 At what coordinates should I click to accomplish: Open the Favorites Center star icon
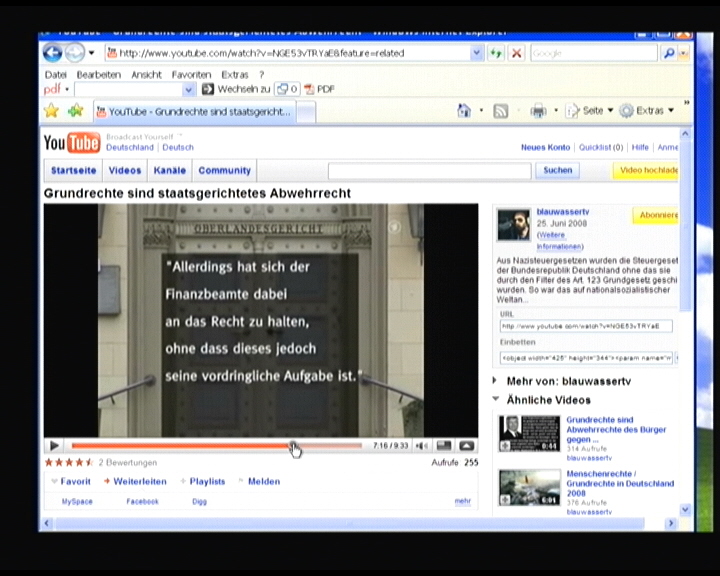point(51,111)
